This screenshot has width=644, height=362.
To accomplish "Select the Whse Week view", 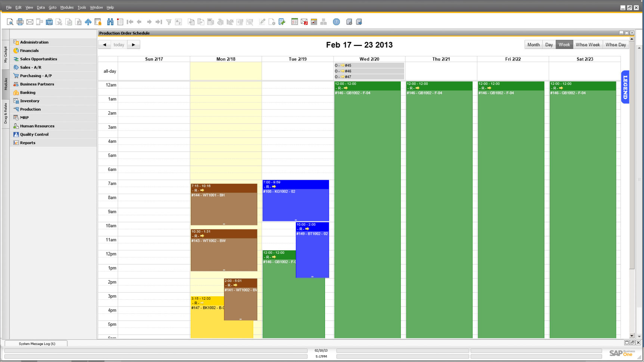I will (x=588, y=44).
